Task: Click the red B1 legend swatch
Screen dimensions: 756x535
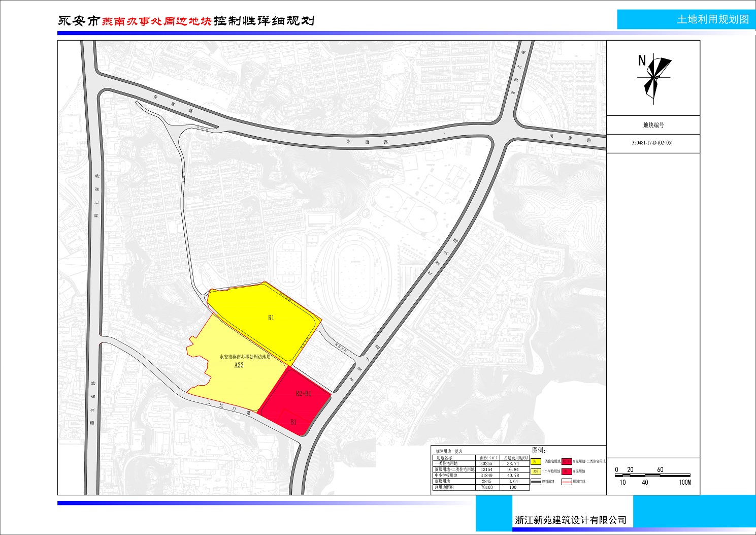Action: point(567,471)
